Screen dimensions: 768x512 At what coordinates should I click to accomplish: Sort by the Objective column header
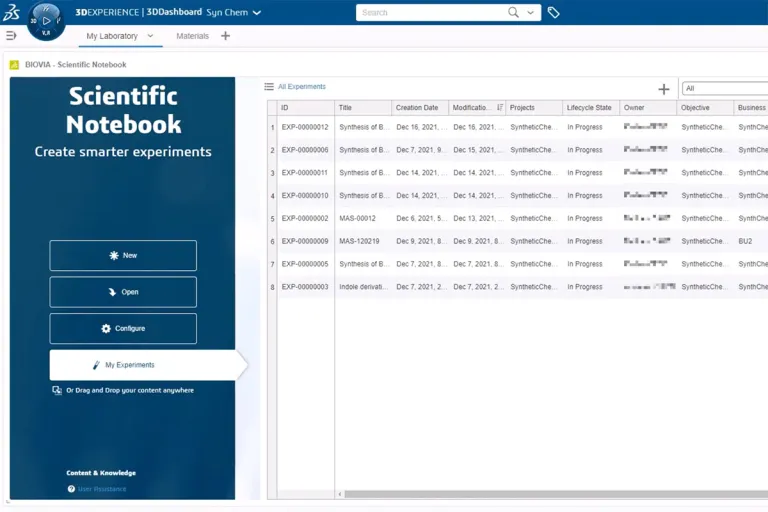pos(705,107)
